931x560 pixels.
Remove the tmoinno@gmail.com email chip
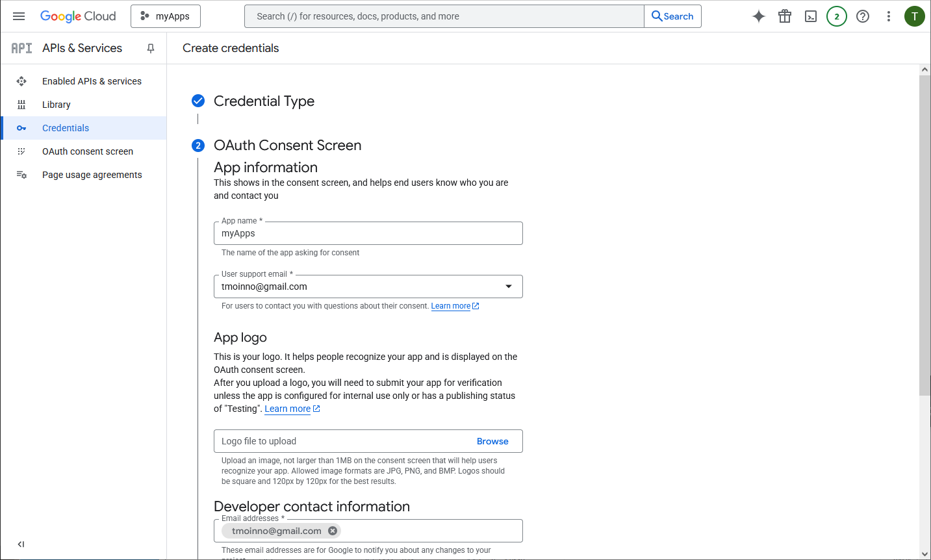pyautogui.click(x=333, y=531)
